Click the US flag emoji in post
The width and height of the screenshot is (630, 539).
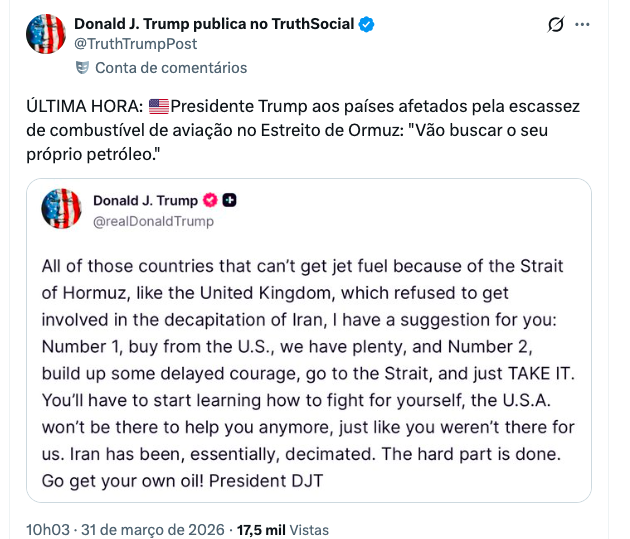[x=159, y=107]
